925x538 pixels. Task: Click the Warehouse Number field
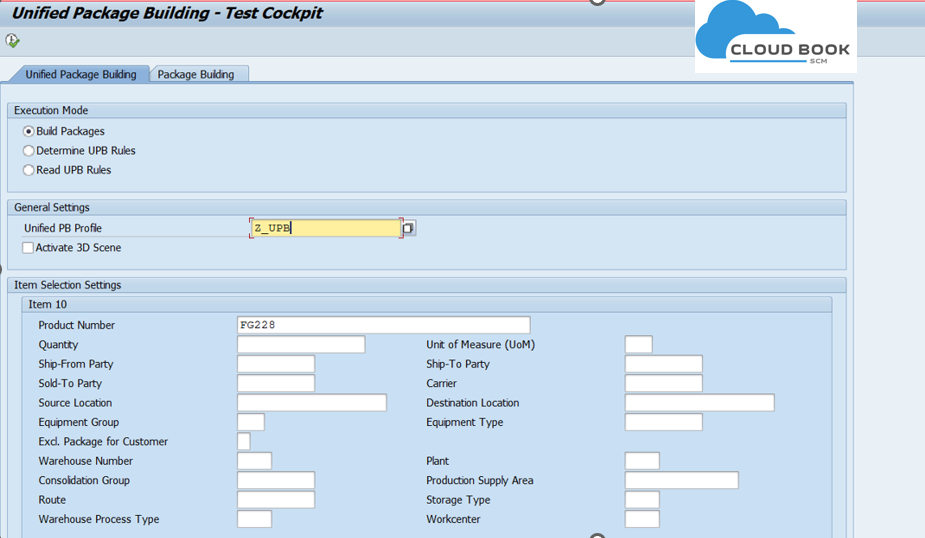click(254, 461)
